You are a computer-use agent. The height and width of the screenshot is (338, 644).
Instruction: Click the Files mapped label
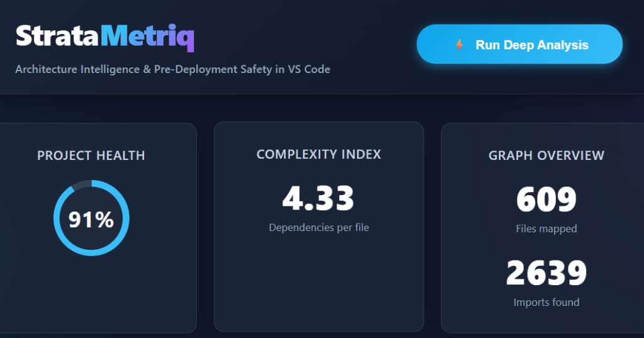click(547, 228)
